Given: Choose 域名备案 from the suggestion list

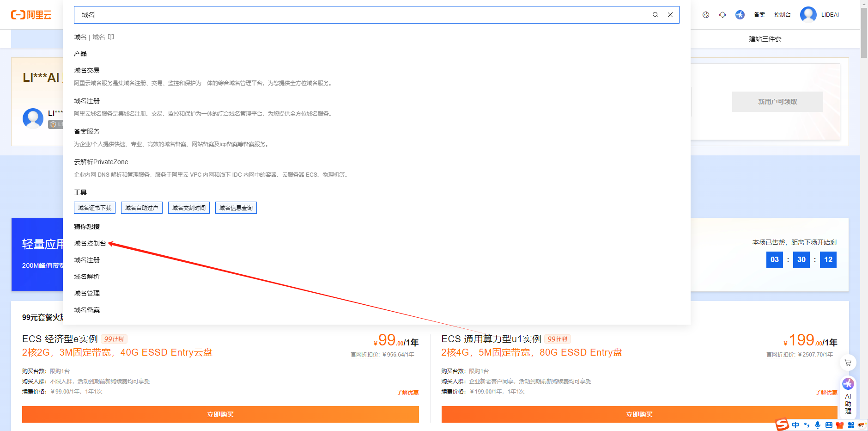Looking at the screenshot, I should point(86,309).
